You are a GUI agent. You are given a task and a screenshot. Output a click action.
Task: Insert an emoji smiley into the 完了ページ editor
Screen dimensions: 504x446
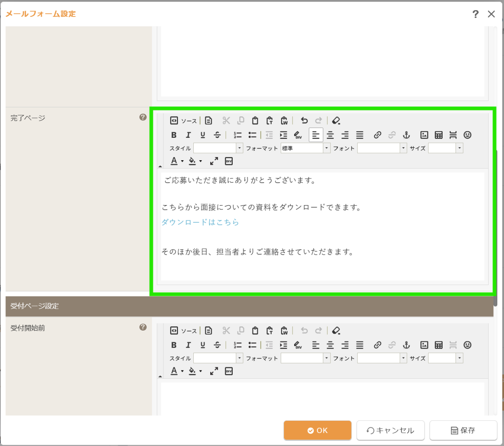(468, 135)
